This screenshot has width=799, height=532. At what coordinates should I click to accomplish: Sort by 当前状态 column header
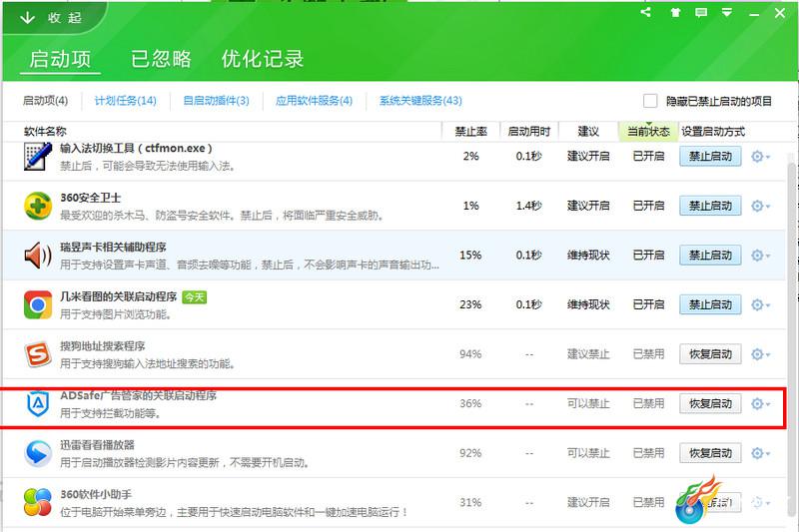648,132
